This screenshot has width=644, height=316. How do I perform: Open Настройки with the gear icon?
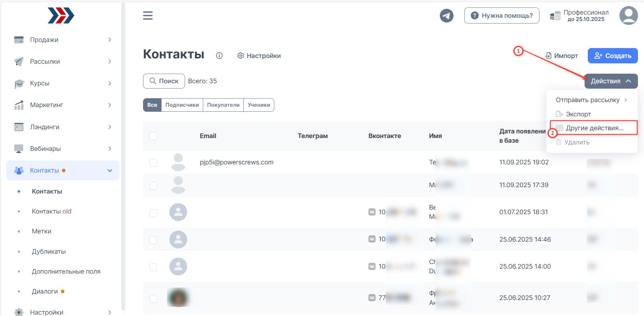[x=259, y=56]
